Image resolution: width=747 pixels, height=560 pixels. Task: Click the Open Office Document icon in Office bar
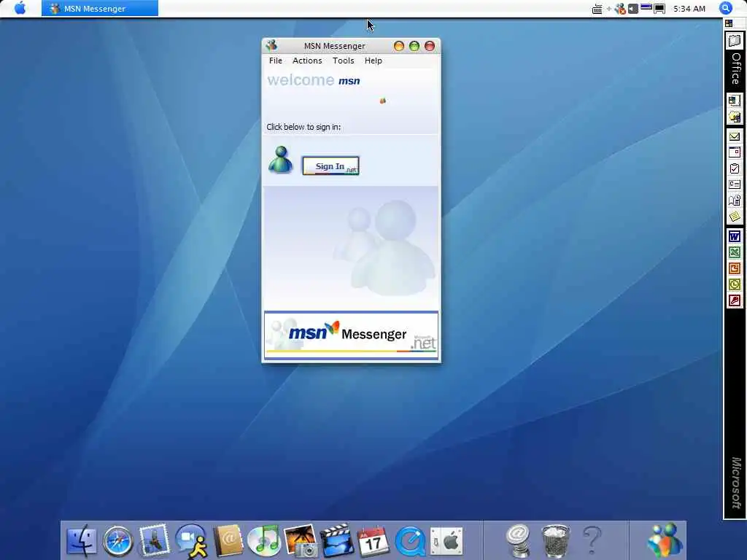(x=735, y=117)
